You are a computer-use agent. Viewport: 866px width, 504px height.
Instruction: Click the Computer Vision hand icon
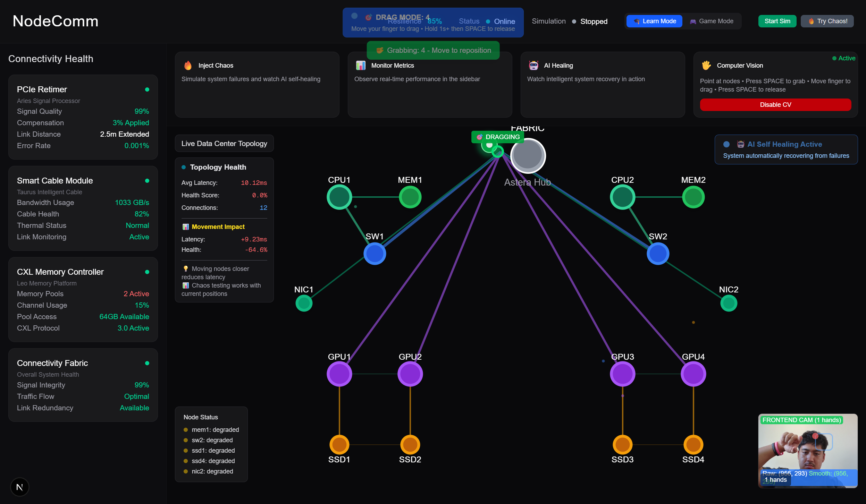[706, 66]
